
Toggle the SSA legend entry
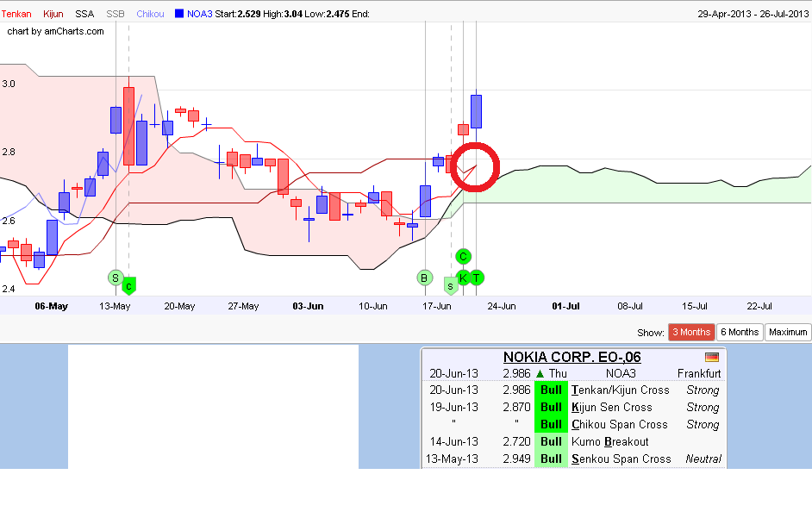coord(84,14)
